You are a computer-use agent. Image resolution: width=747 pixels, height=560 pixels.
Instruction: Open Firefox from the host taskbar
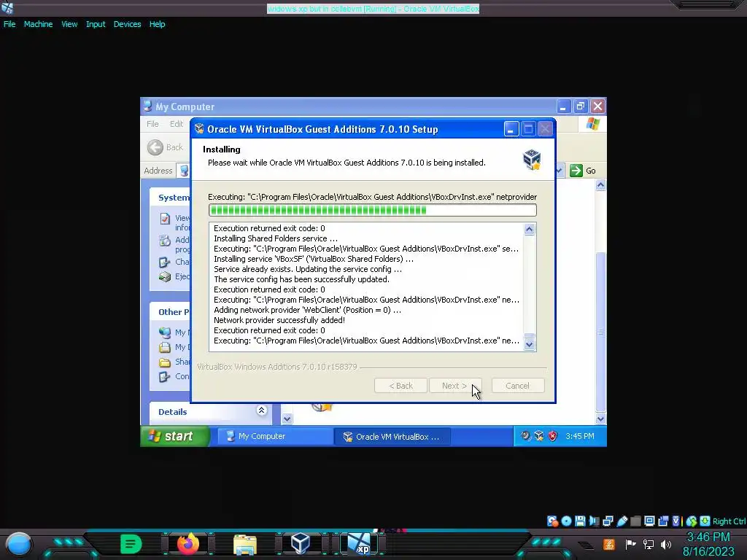187,543
